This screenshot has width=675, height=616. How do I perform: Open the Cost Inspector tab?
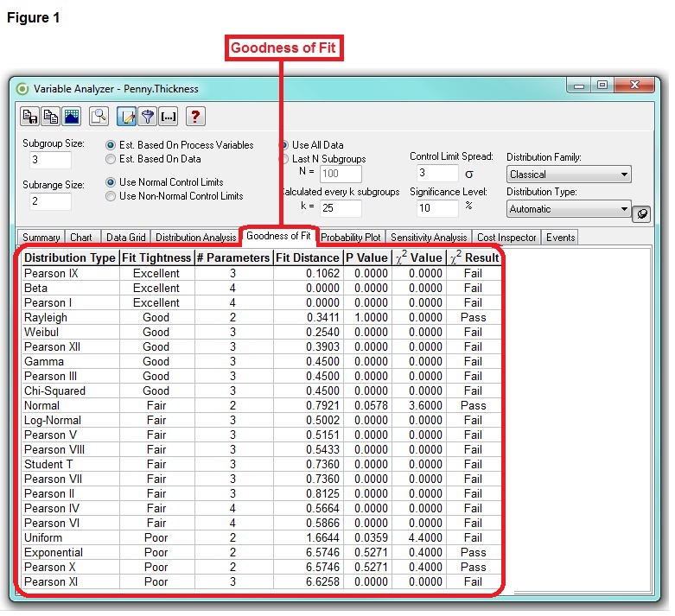pos(506,238)
